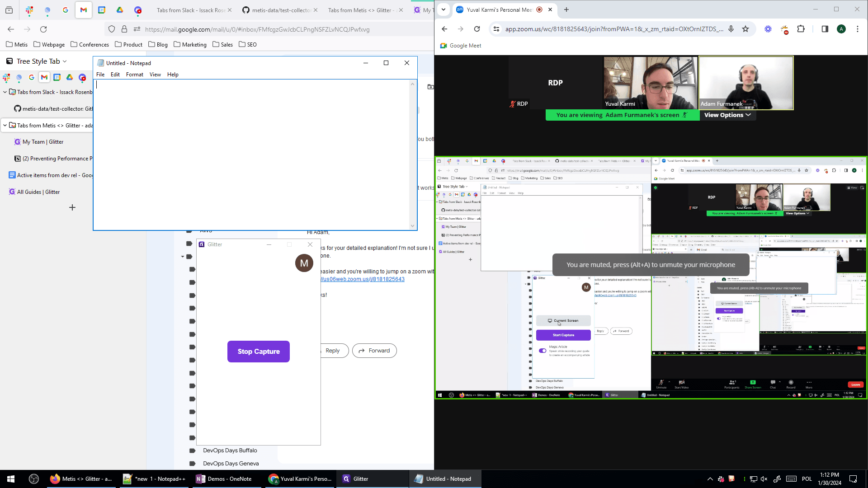Open Chrome side panel icon
The height and width of the screenshot is (488, 868).
pos(825,29)
